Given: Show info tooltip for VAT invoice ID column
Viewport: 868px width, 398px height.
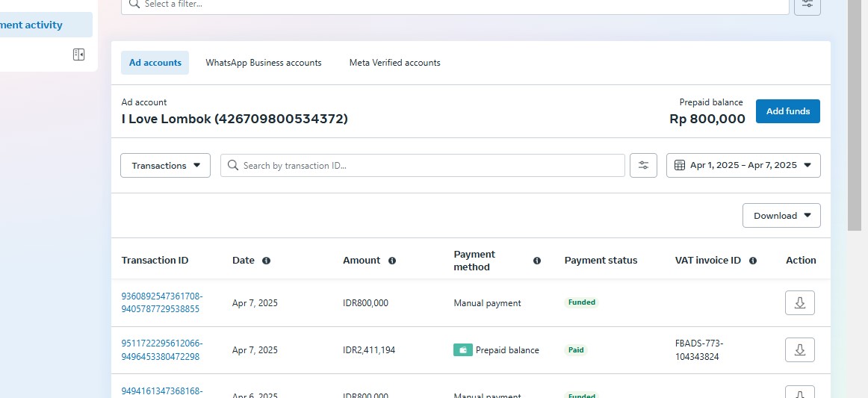Looking at the screenshot, I should pos(753,261).
